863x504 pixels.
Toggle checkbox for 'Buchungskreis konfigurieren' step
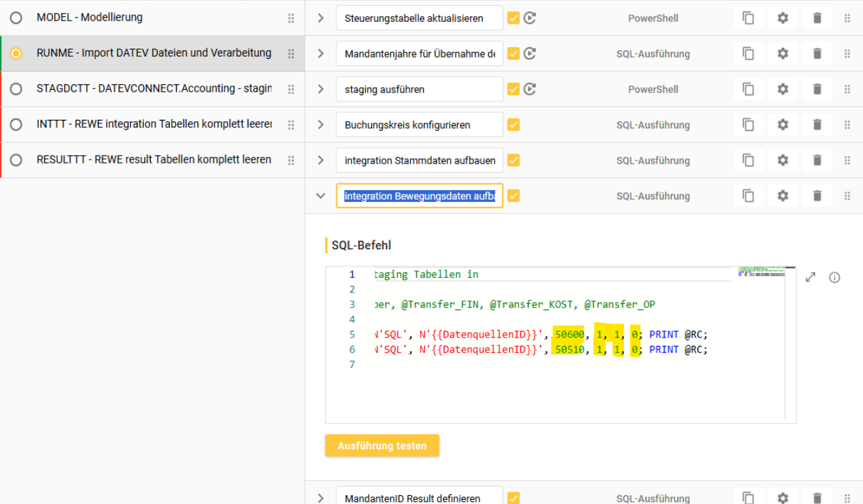(514, 125)
